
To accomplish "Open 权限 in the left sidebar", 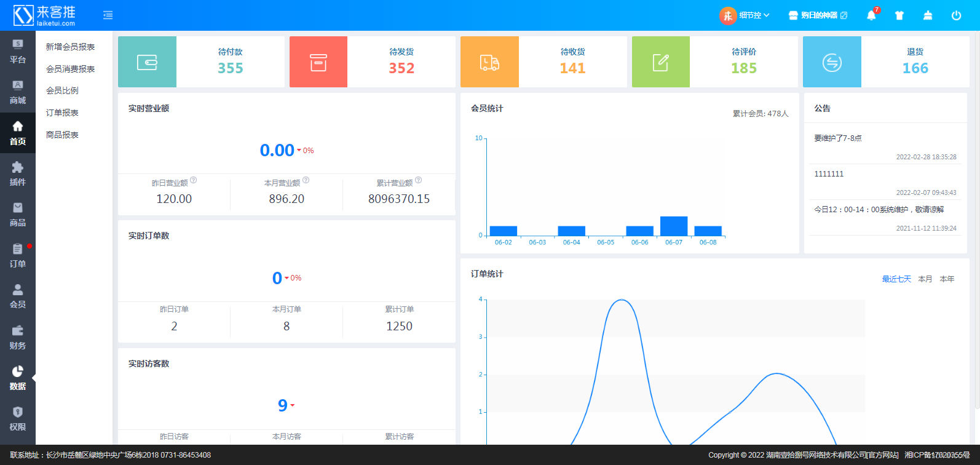I will 18,419.
